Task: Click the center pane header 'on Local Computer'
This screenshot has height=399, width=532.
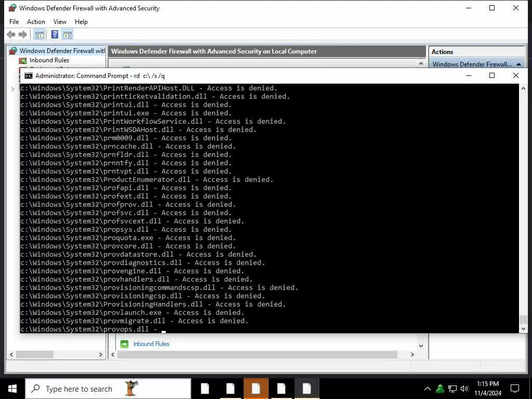Action: 290,51
